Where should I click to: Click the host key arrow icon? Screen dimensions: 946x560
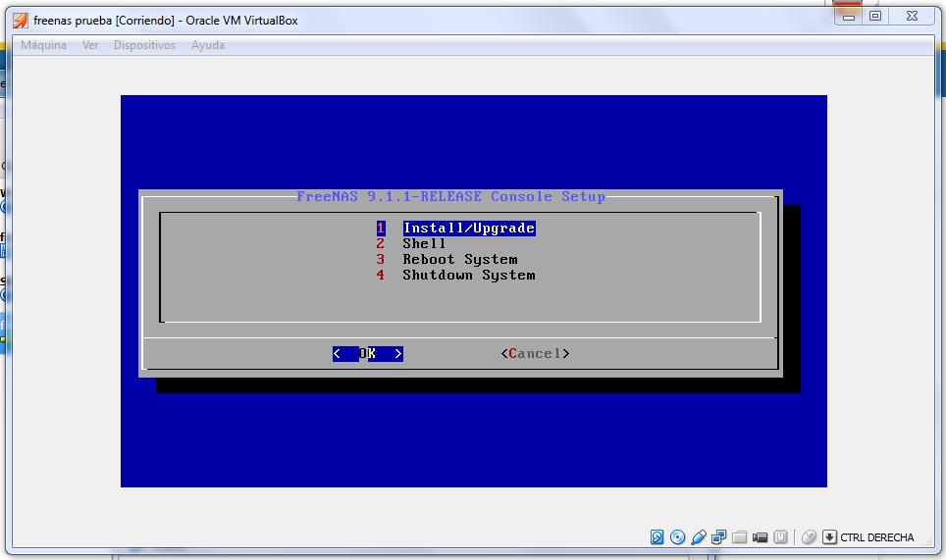[x=829, y=537]
